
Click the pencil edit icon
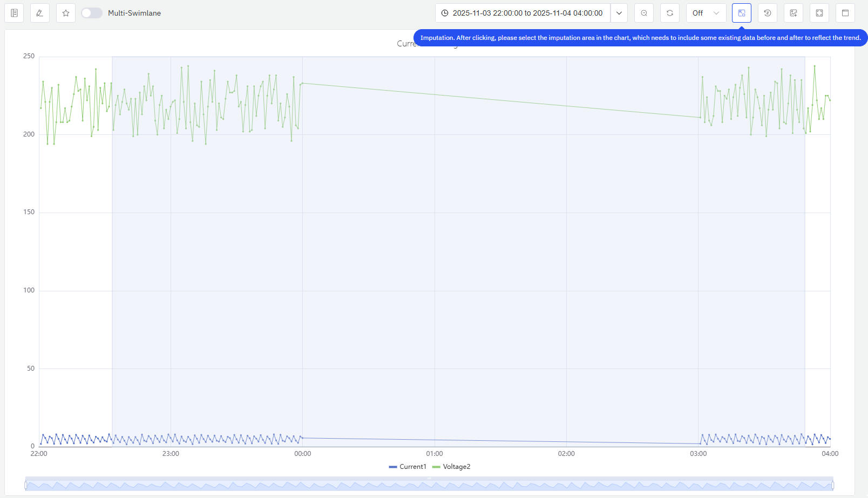coord(40,13)
